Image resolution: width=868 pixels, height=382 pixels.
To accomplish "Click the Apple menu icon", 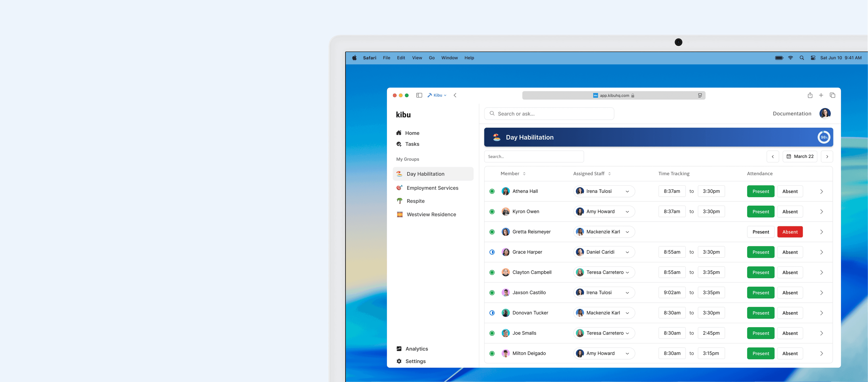I will [354, 58].
